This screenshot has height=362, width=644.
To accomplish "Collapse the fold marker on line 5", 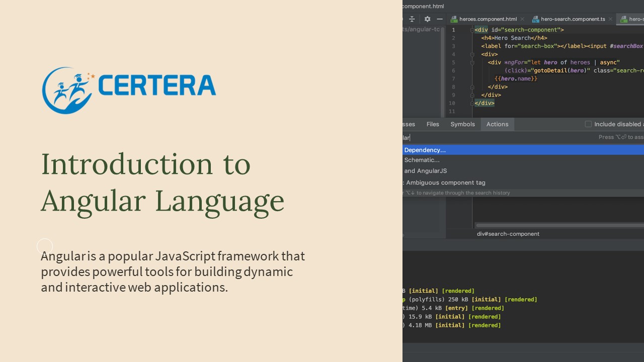I will pyautogui.click(x=472, y=62).
